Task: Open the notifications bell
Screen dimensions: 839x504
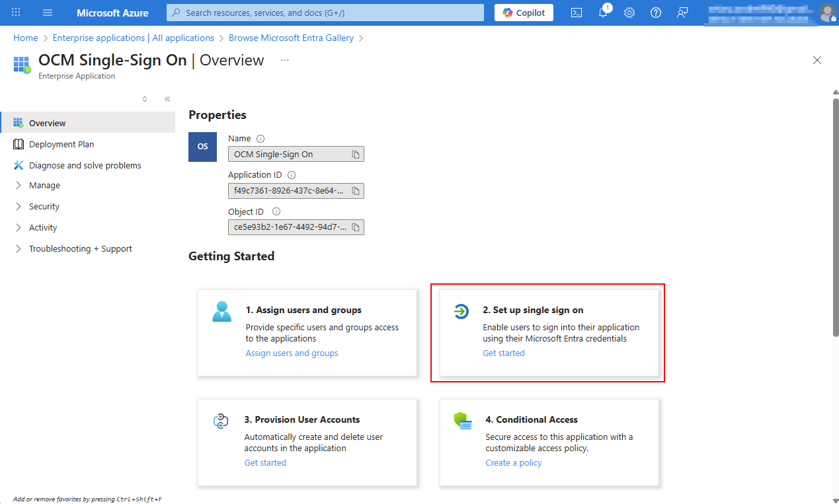Action: 604,13
